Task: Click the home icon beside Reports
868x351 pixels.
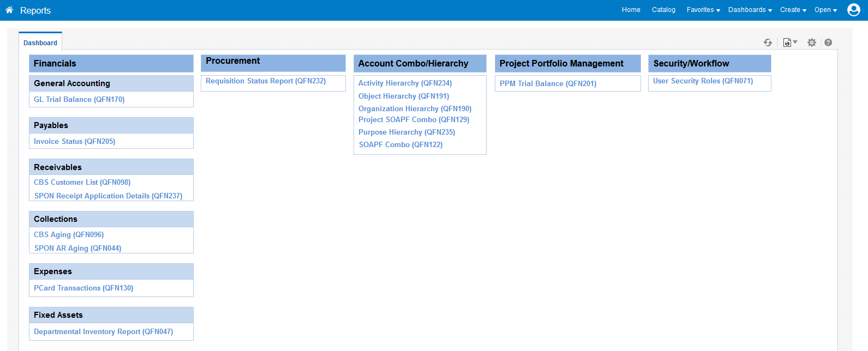Action: [x=9, y=10]
